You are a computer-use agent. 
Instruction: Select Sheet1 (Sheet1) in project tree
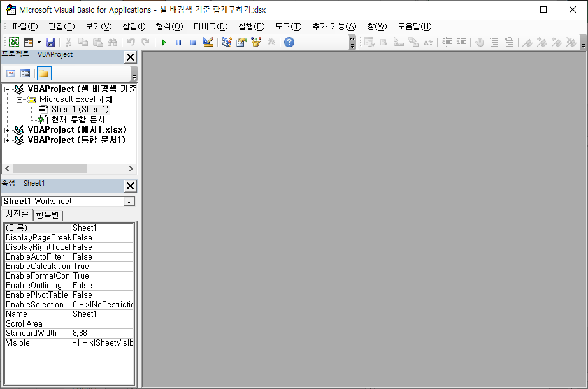point(80,109)
